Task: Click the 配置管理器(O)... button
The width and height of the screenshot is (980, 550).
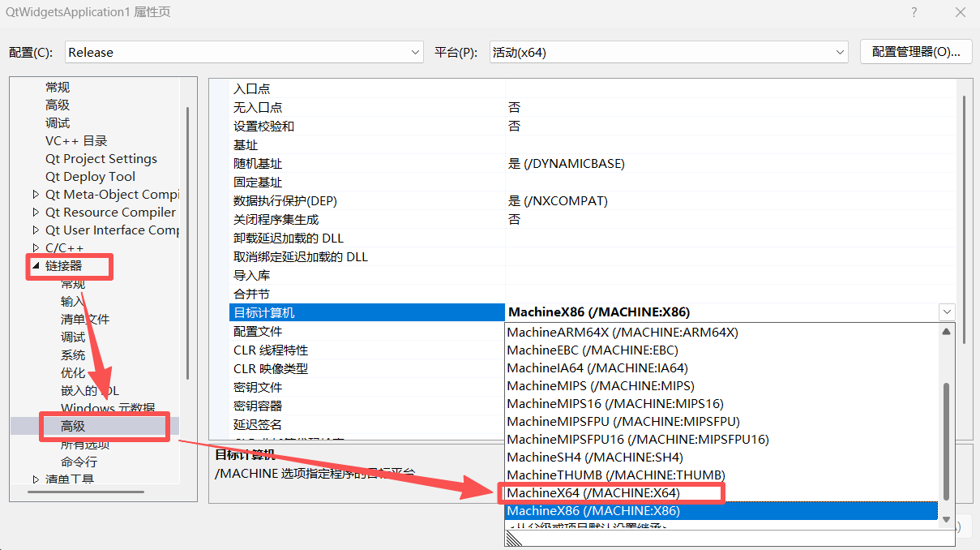Action: 916,51
